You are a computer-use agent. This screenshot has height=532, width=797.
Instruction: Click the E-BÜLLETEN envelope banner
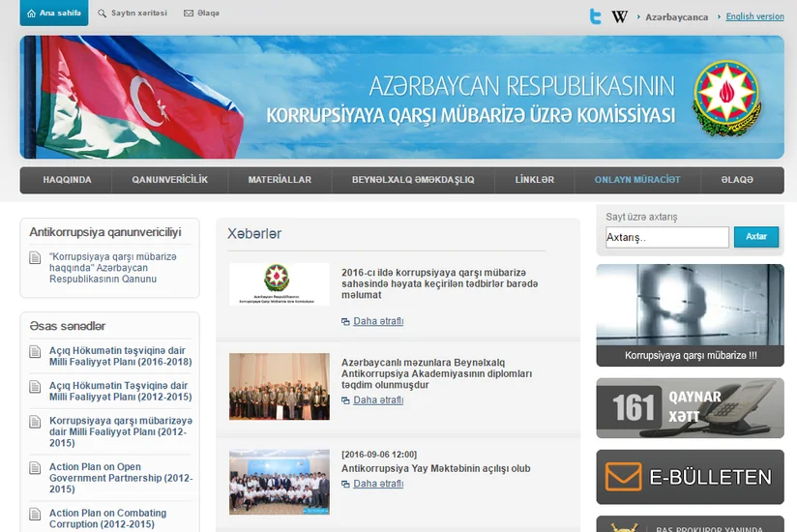click(690, 477)
